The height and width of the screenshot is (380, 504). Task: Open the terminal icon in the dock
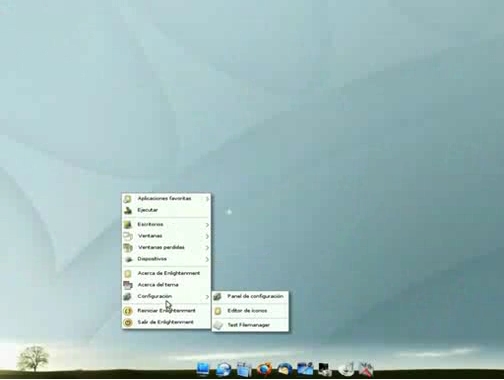[x=325, y=369]
